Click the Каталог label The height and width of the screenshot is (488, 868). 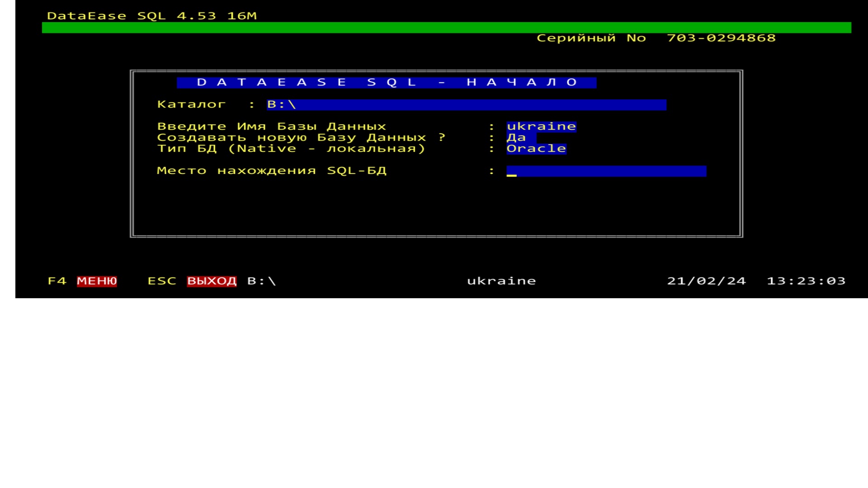coord(191,104)
